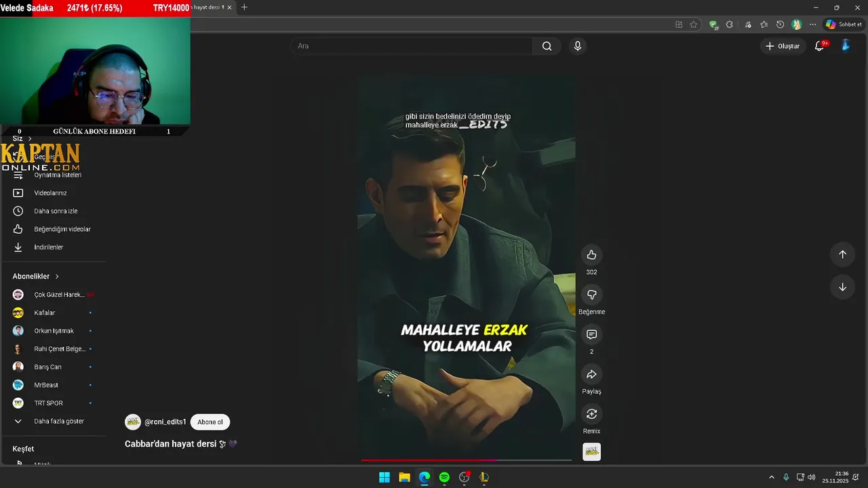Expand the Abonelikler section heading
868x488 pixels.
point(36,277)
